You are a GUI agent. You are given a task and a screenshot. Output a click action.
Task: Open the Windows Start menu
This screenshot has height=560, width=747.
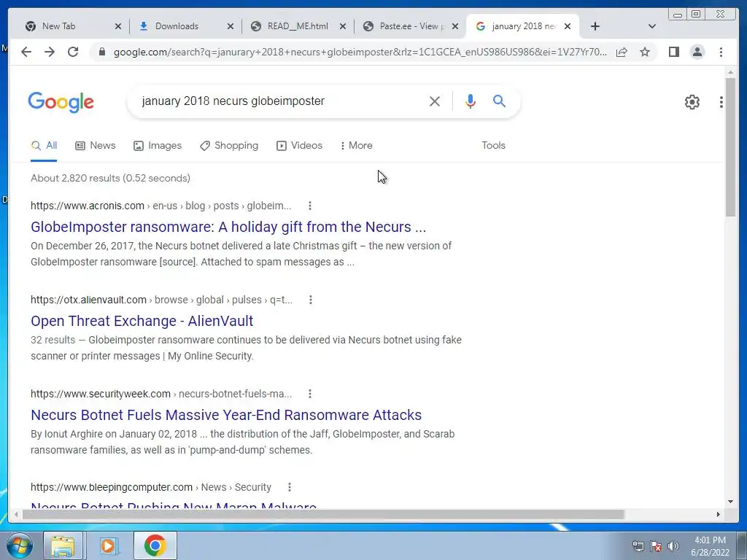click(x=20, y=545)
